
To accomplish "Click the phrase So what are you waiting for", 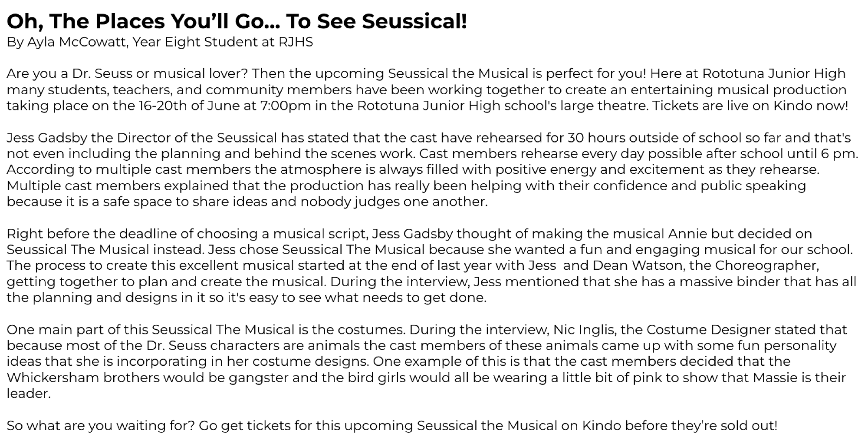I will 100,426.
